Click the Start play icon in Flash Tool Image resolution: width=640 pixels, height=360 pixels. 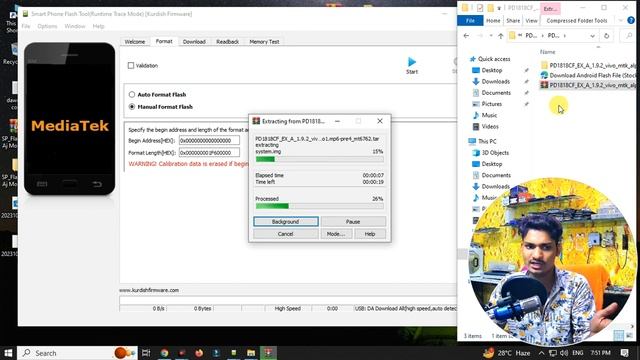(412, 62)
